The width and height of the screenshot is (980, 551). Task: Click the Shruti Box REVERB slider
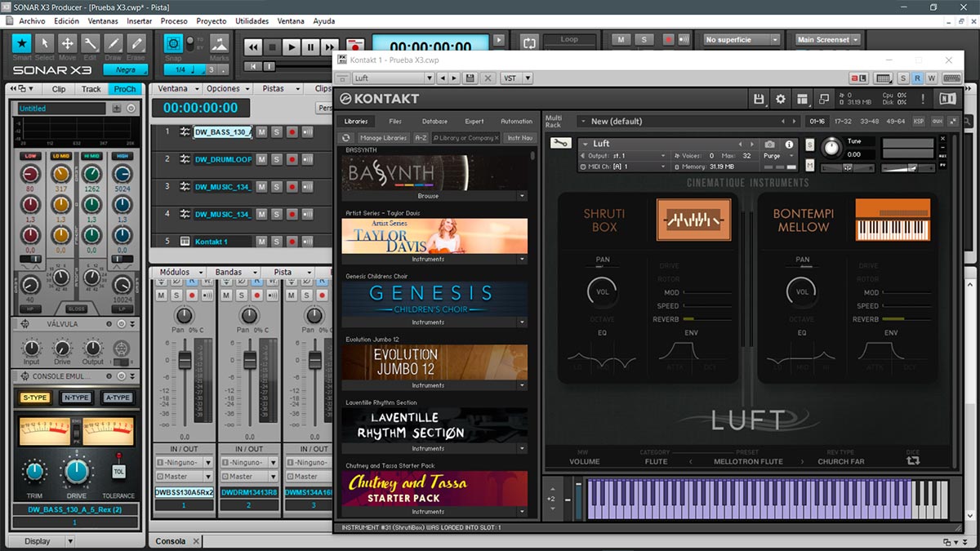707,319
